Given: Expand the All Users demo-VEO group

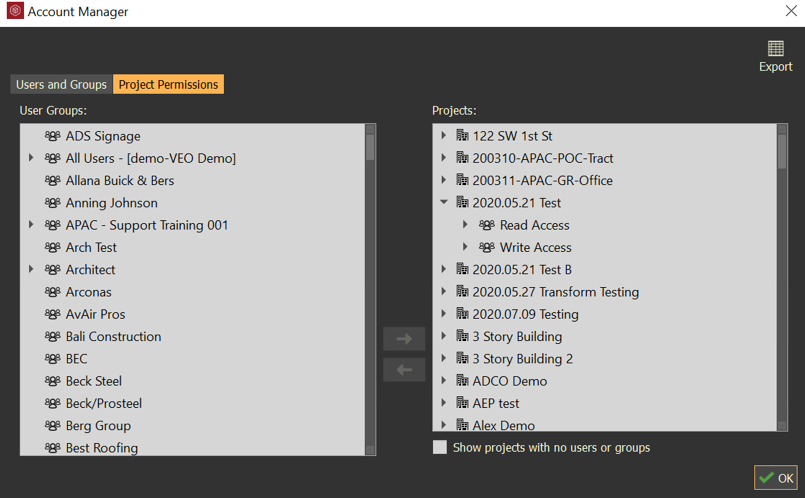Looking at the screenshot, I should pos(32,158).
